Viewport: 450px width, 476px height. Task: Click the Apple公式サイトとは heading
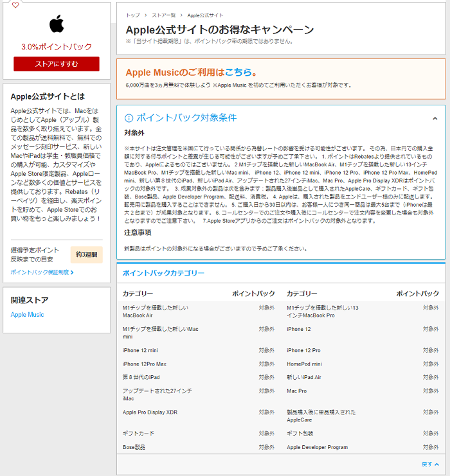pyautogui.click(x=48, y=96)
